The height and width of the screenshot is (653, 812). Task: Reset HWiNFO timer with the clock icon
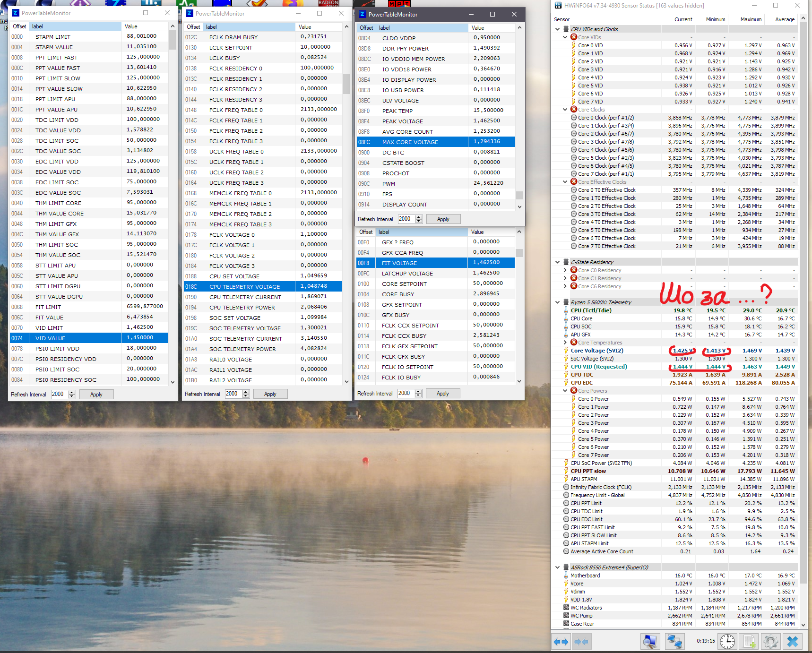(x=727, y=641)
